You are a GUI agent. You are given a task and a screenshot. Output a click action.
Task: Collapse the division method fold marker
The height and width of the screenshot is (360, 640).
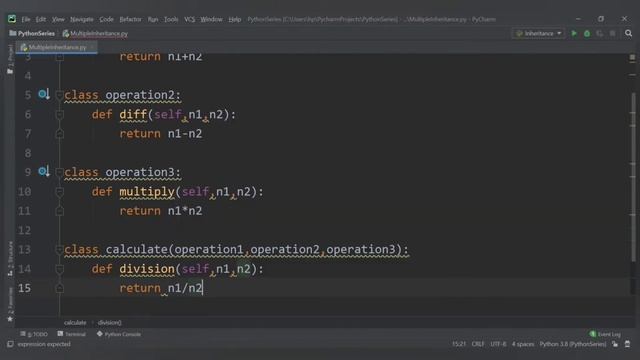pos(59,269)
